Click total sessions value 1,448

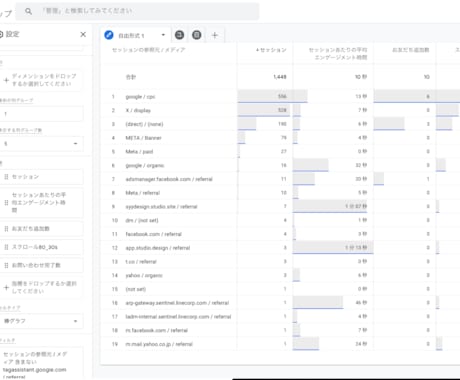tap(280, 77)
